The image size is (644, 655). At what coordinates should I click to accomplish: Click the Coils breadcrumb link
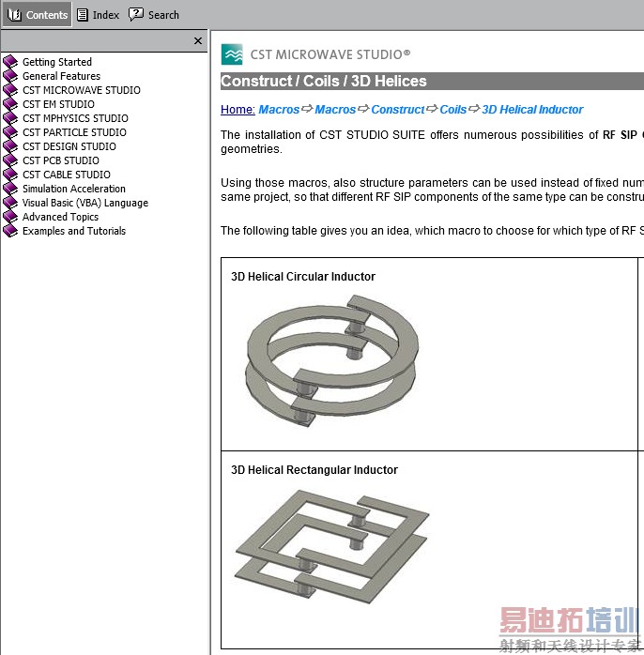click(x=453, y=110)
